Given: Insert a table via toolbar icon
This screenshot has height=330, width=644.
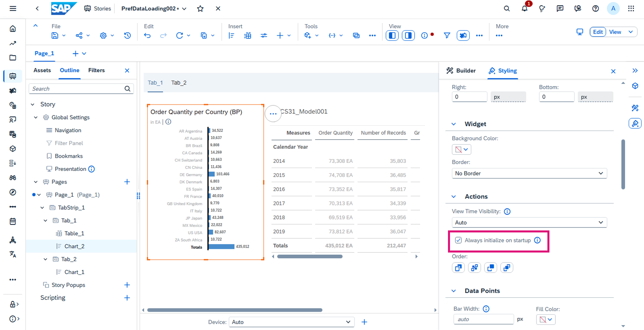Looking at the screenshot, I should (x=248, y=35).
